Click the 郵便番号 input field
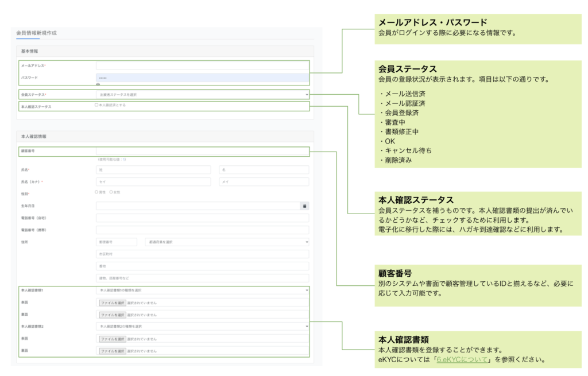The height and width of the screenshot is (376, 588). pyautogui.click(x=116, y=242)
